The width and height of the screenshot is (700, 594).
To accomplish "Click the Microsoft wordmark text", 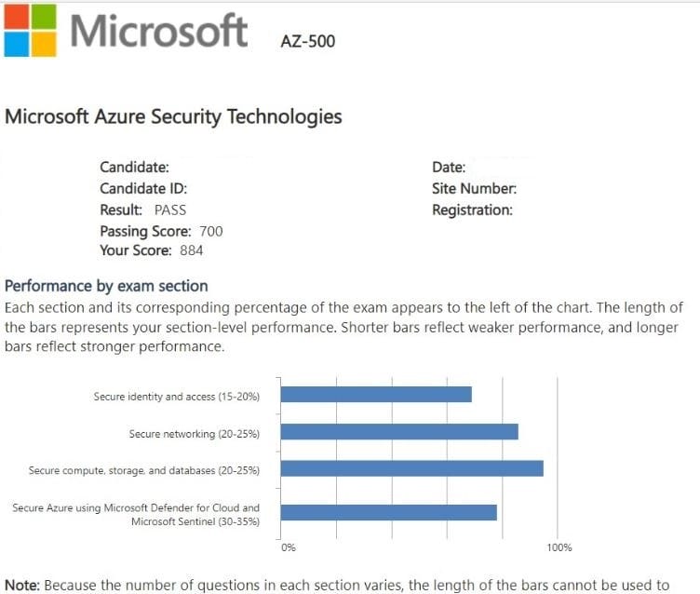I will 159,31.
